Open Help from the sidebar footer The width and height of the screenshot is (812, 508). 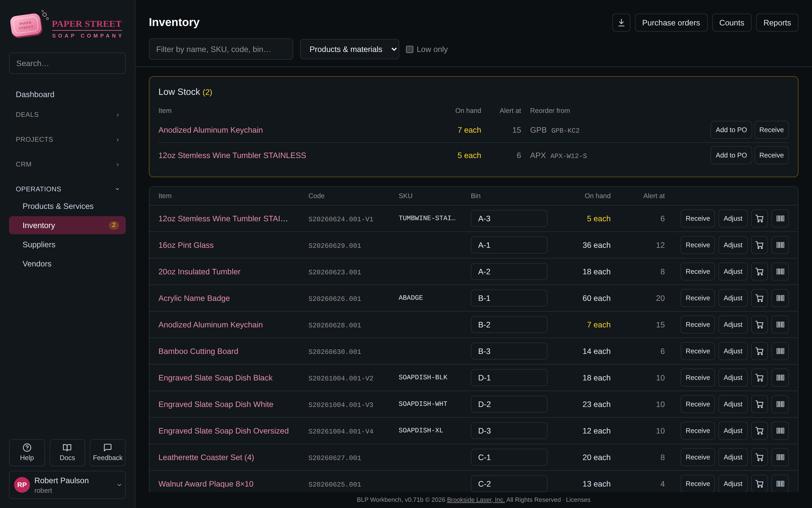point(27,453)
